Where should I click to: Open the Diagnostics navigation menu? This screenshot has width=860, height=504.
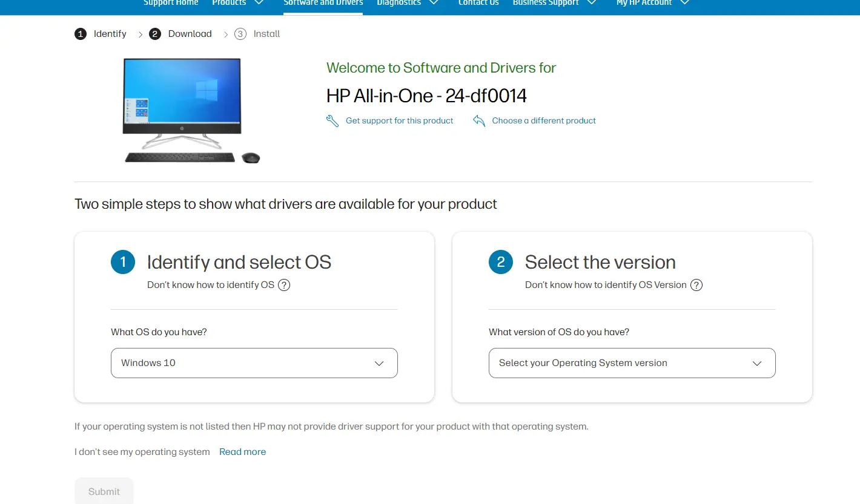point(408,3)
